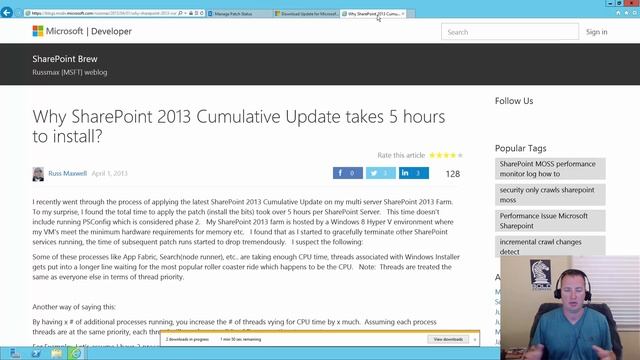Switch to Manage Patch Status tab
Viewport: 640px width, 360px height.
coord(239,13)
